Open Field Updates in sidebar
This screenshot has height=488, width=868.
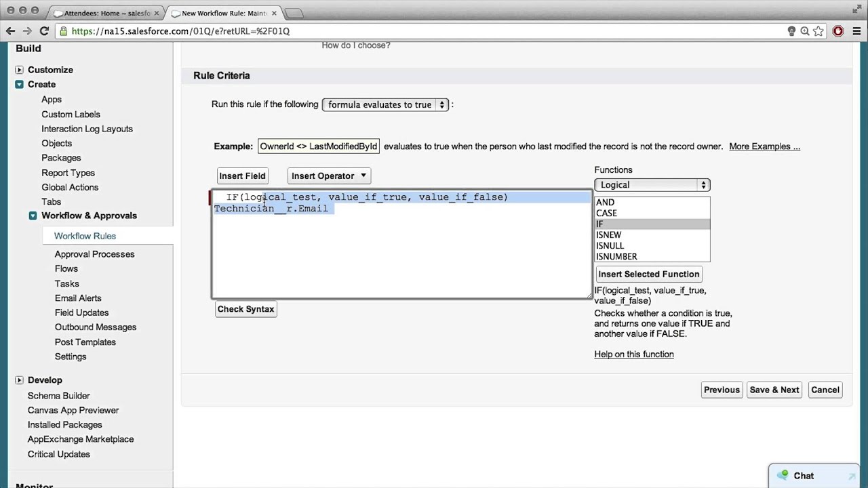[81, 312]
